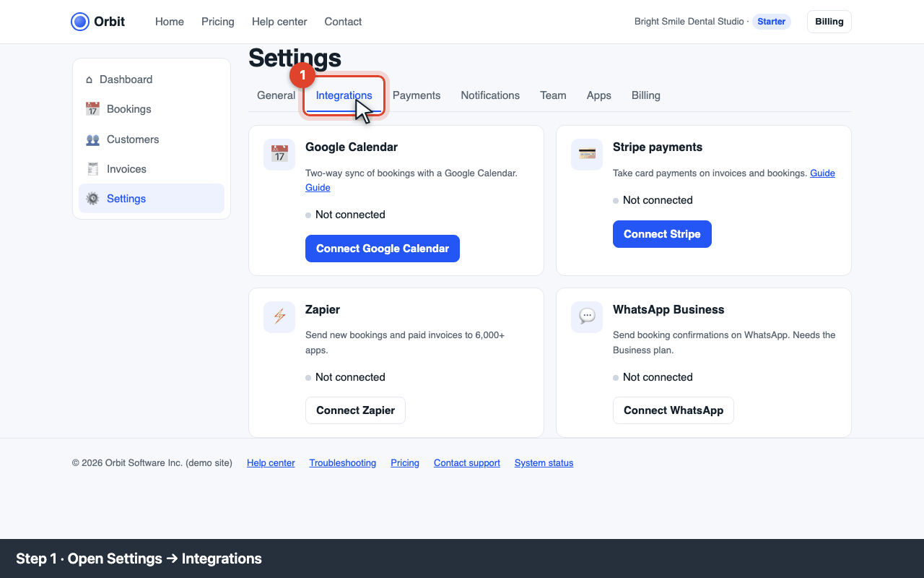Image resolution: width=924 pixels, height=578 pixels.
Task: Click the Connect WhatsApp button
Action: click(x=674, y=410)
